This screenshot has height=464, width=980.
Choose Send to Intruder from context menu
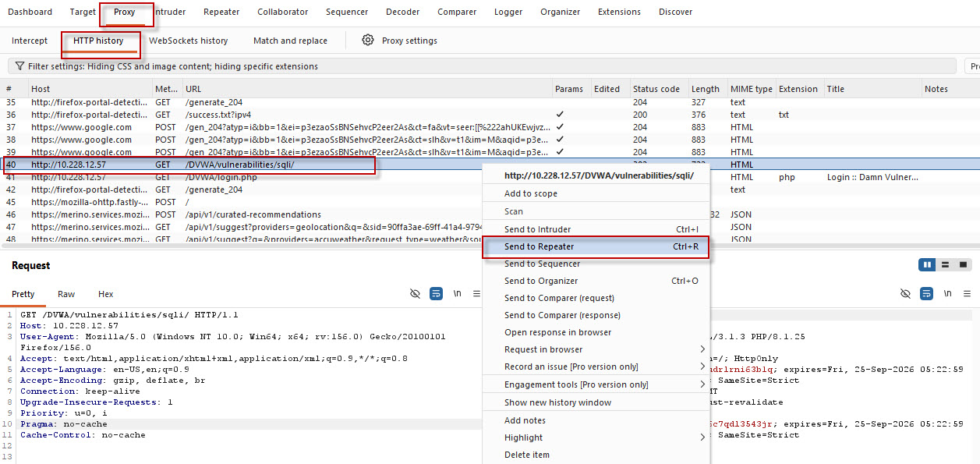click(596, 229)
